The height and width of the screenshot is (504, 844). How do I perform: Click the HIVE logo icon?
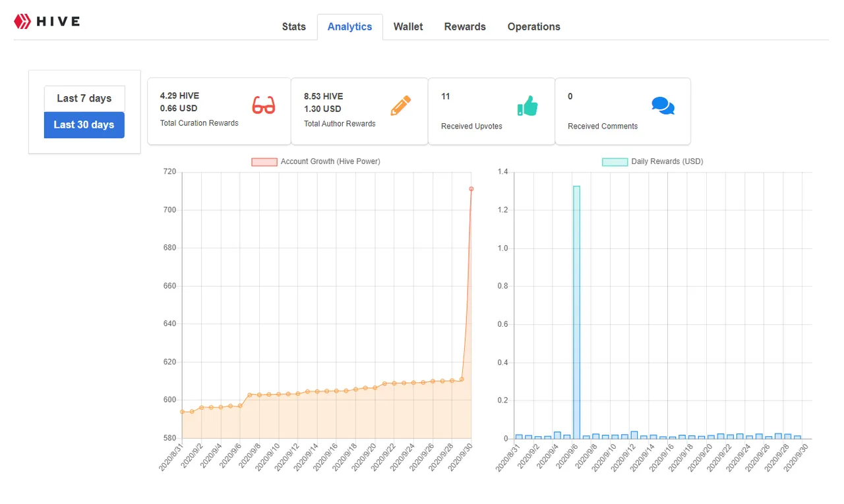(x=22, y=22)
